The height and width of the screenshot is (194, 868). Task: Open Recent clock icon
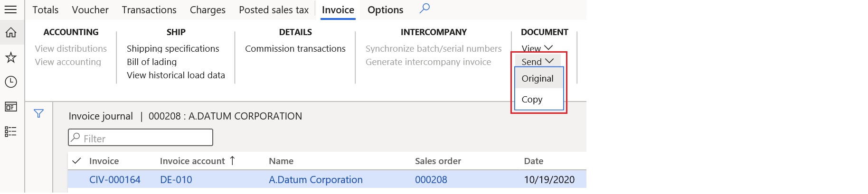(x=10, y=82)
